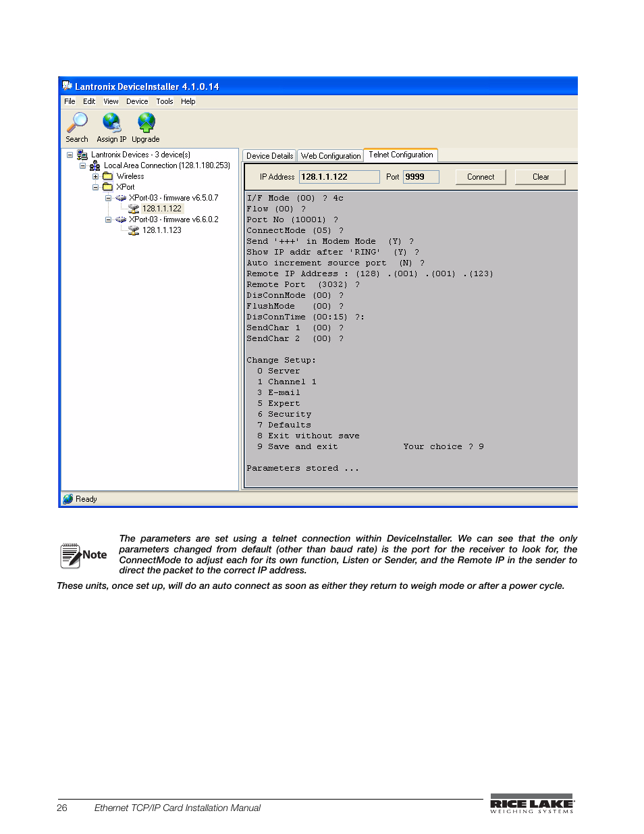Select XPort-03 - firmware v6.5.0.7 label
This screenshot has width=644, height=834.
(x=173, y=198)
